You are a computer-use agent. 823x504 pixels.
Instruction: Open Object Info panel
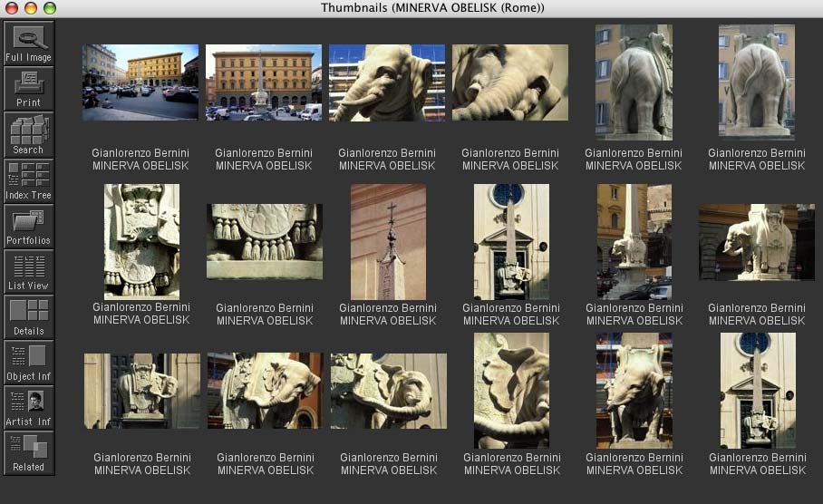point(28,362)
